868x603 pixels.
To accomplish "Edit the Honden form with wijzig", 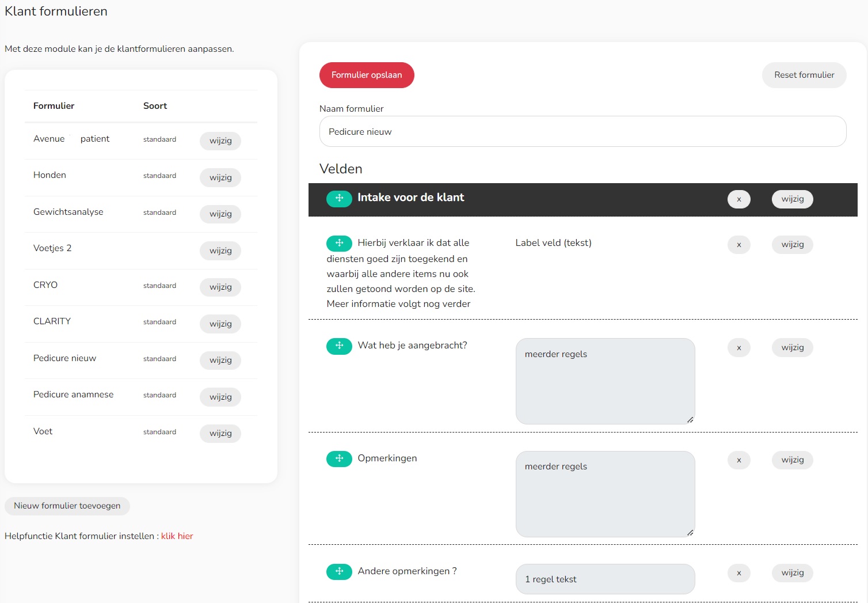I will pyautogui.click(x=220, y=177).
